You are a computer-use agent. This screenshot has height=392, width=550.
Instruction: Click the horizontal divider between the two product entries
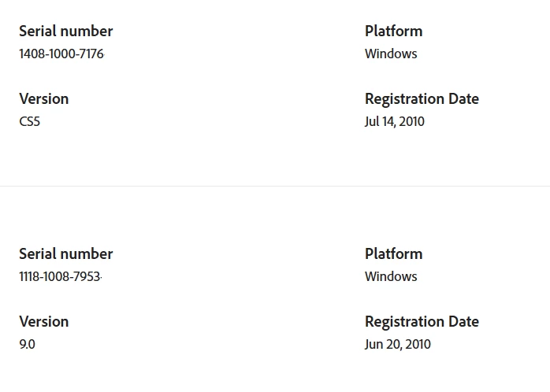275,186
